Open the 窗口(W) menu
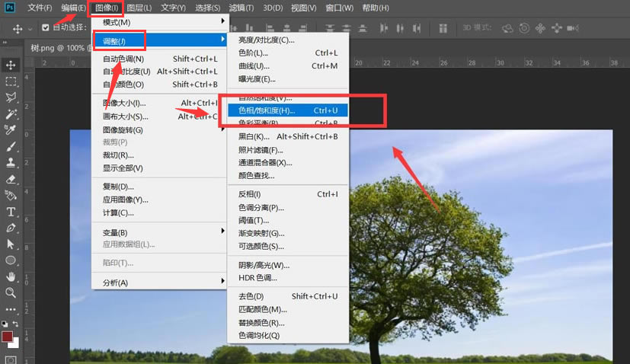This screenshot has width=630, height=364. click(340, 8)
